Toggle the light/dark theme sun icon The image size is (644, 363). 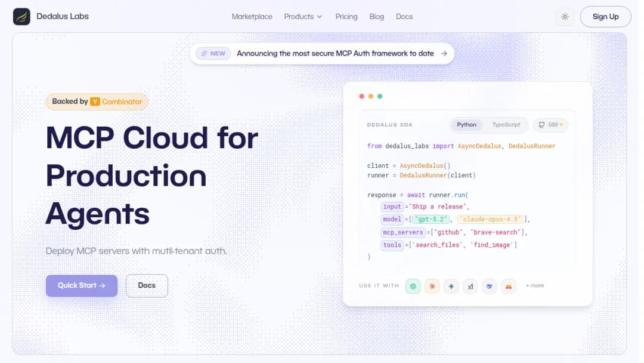(565, 17)
